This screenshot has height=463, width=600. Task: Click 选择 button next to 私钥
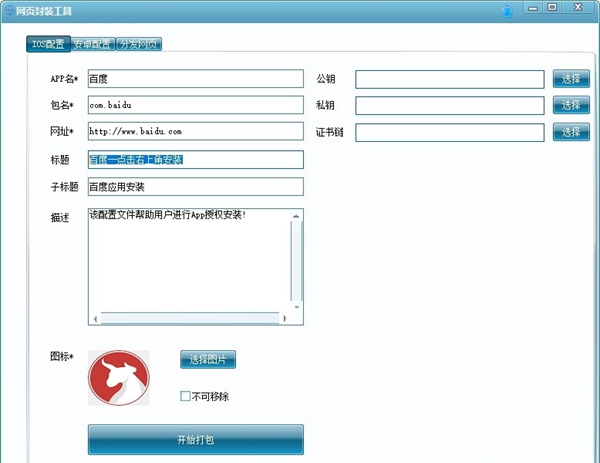[571, 105]
